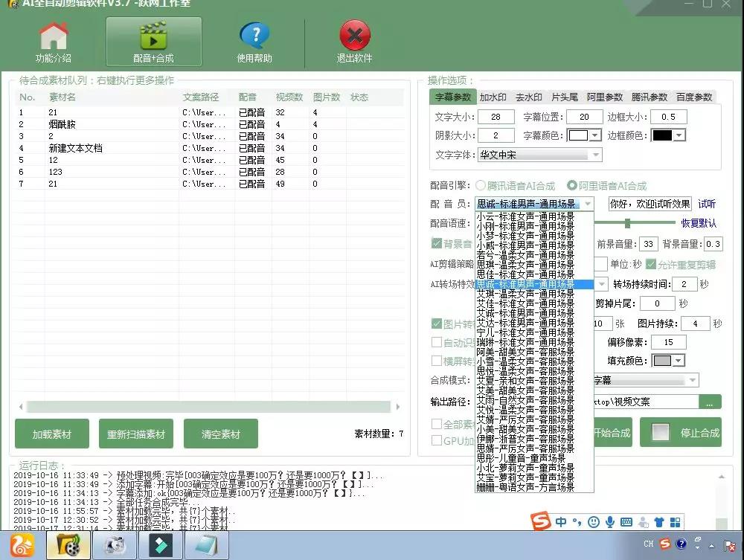This screenshot has width=744, height=560.
Task: Open the video editing app from the taskbar
Action: click(x=161, y=545)
